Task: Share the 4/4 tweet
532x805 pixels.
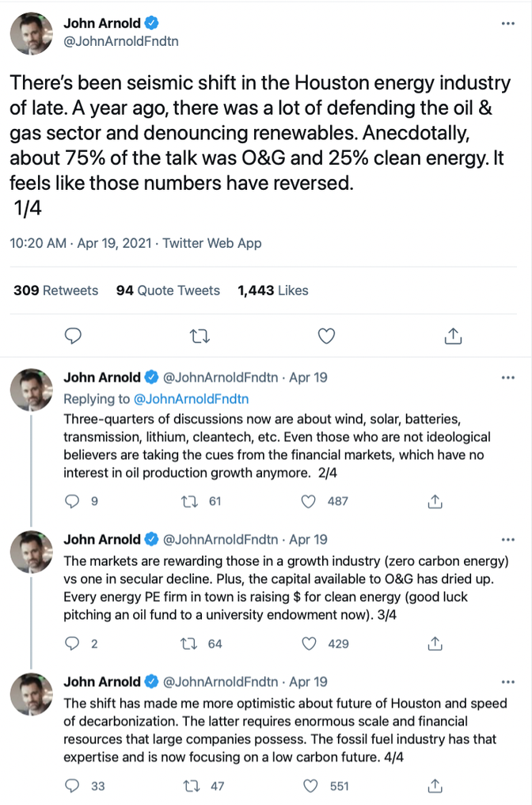Action: coord(435,785)
